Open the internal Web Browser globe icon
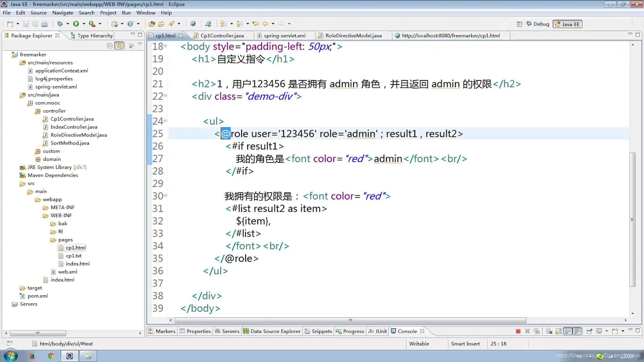The width and height of the screenshot is (644, 362). (x=193, y=24)
